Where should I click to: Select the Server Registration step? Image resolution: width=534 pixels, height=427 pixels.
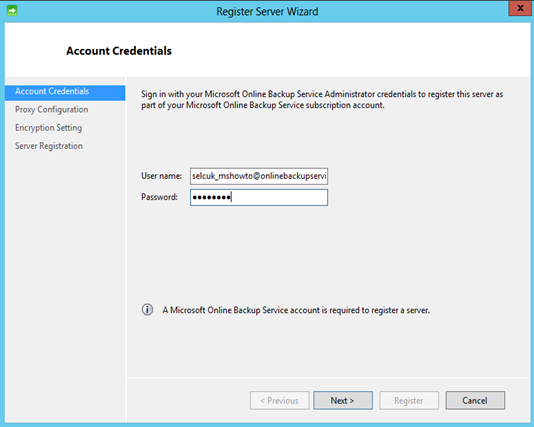49,146
